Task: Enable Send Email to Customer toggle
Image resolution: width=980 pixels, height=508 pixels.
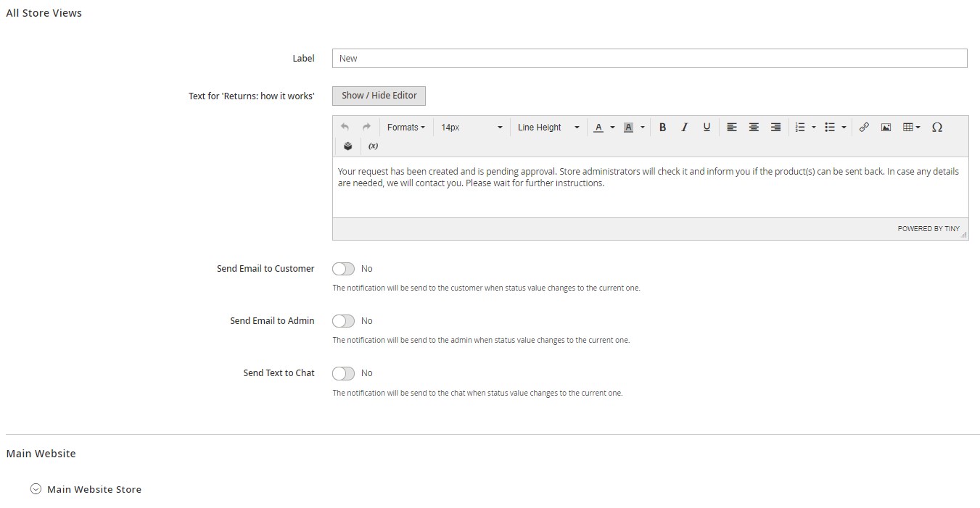Action: click(x=343, y=269)
